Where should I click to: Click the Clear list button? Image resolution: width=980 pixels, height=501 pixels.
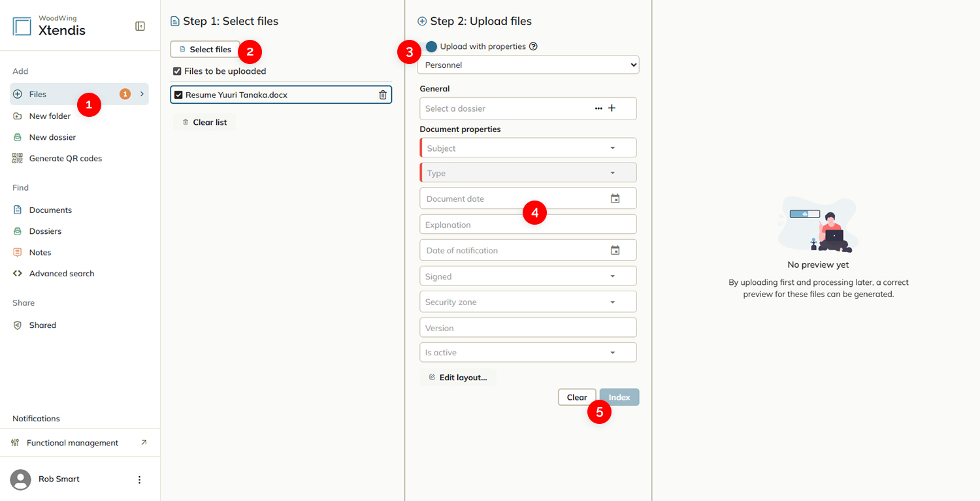204,122
